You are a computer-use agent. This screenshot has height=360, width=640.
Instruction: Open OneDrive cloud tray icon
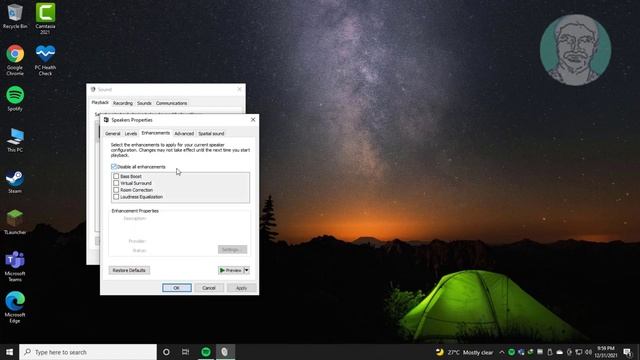click(560, 352)
